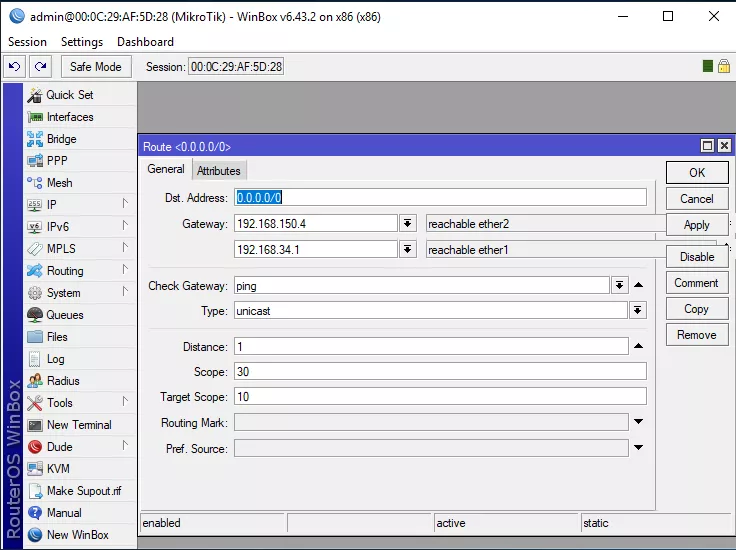Click the 'active' status bar entry
This screenshot has width=736, height=550.
[x=451, y=523]
